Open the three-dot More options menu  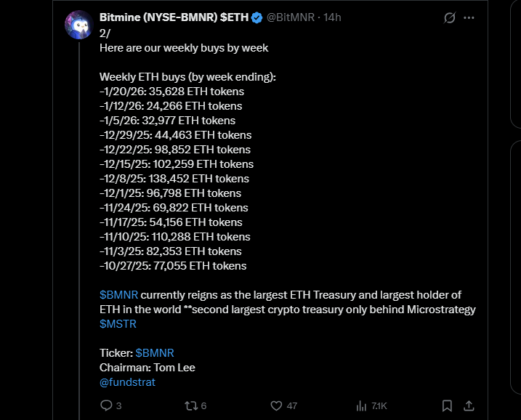[469, 17]
